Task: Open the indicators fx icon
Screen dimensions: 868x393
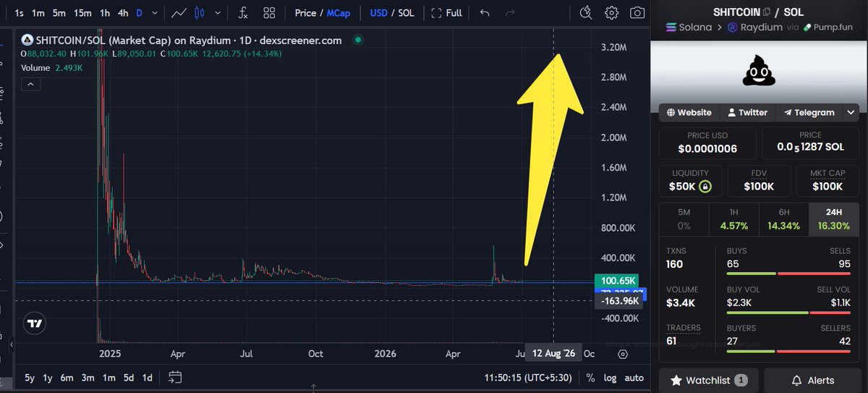Action: point(243,13)
